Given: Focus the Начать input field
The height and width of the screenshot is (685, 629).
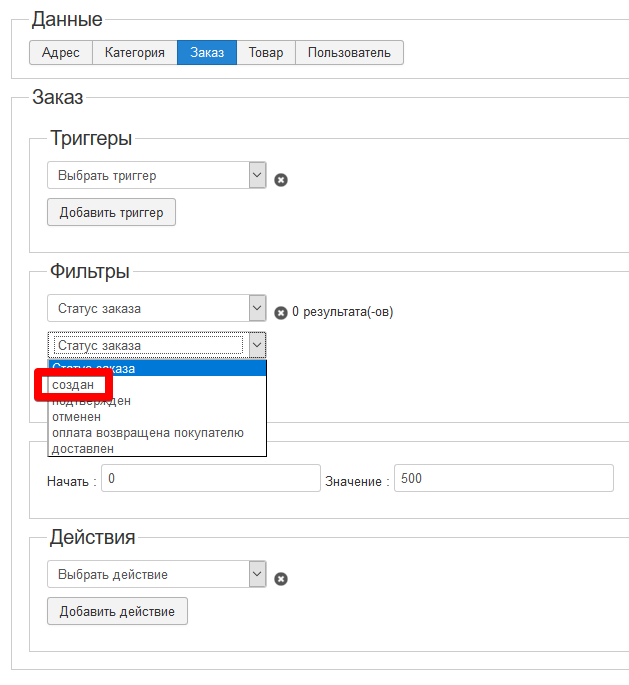Looking at the screenshot, I should point(210,479).
